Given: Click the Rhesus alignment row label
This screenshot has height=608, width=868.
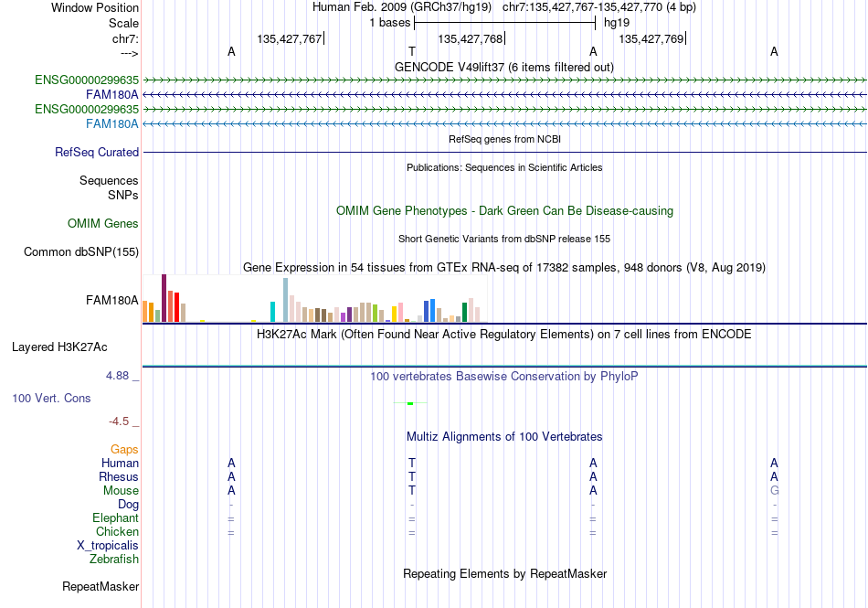Looking at the screenshot, I should click(x=119, y=476).
